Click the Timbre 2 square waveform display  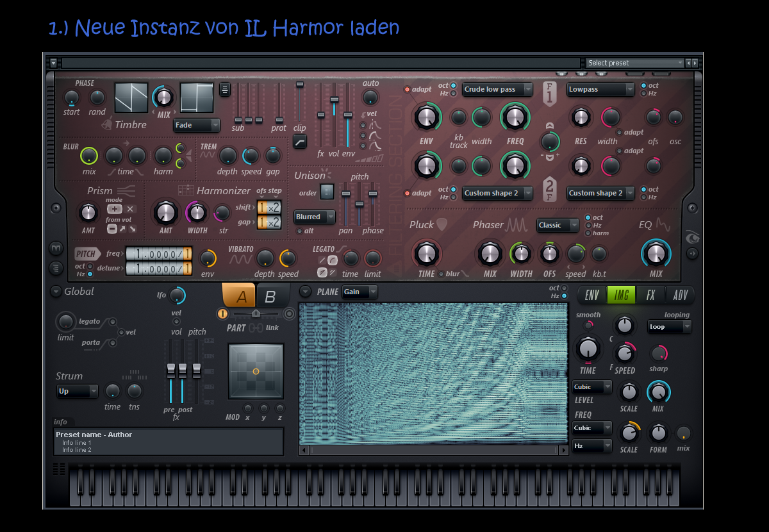(x=197, y=98)
